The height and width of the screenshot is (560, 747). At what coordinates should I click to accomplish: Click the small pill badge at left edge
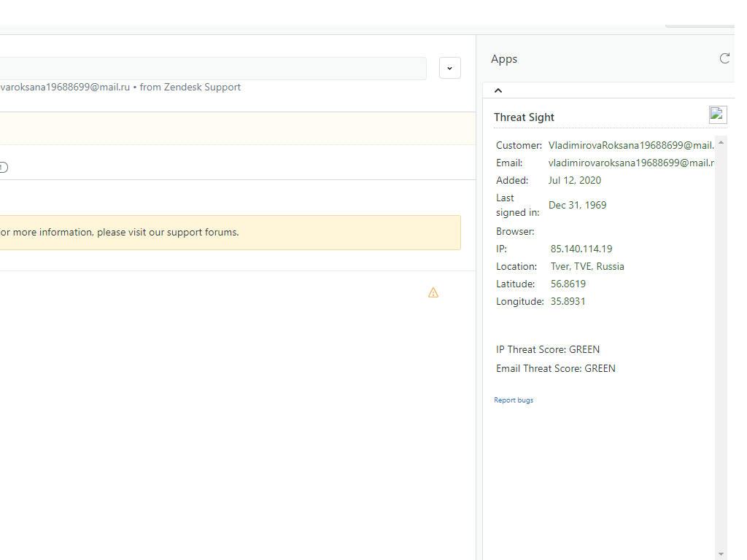[x=3, y=168]
